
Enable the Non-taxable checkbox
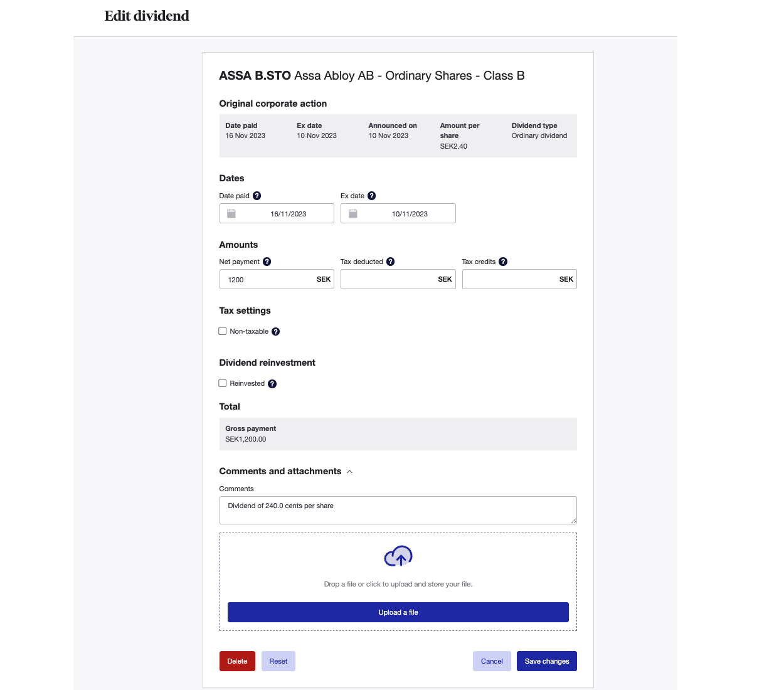click(x=222, y=331)
